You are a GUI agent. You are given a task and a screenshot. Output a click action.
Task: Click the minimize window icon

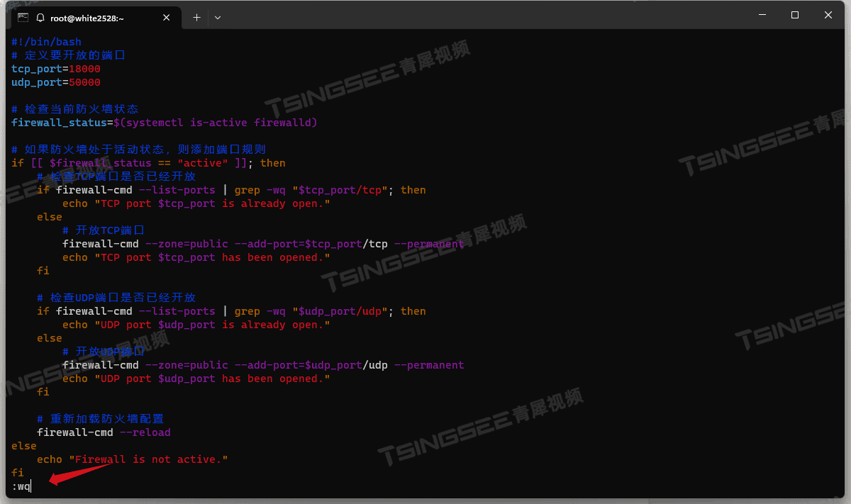[762, 14]
